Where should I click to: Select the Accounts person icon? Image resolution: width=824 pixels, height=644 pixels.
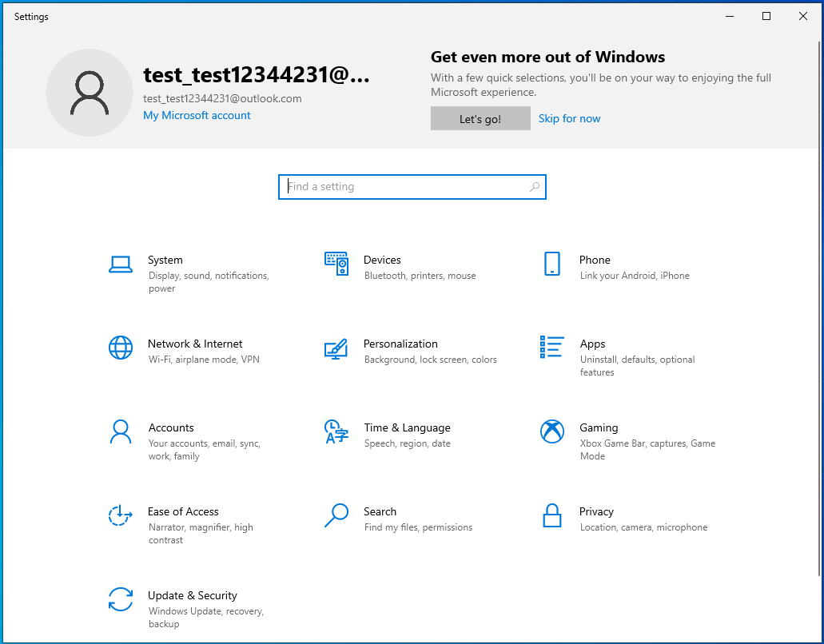121,431
